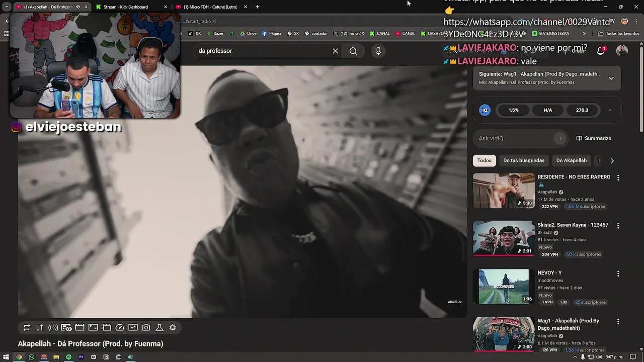Switch to the 'Micro TDH - Cafuné' tab
The width and height of the screenshot is (644, 362).
[x=210, y=7]
